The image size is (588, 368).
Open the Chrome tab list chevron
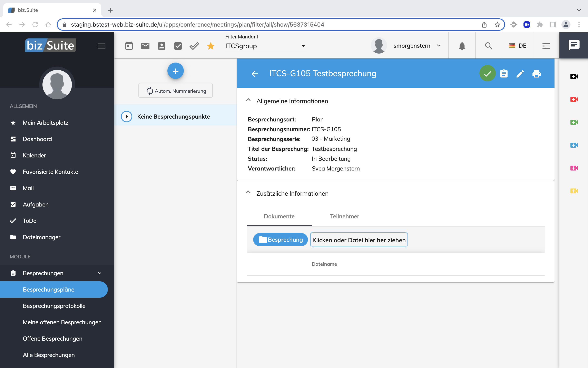(579, 10)
